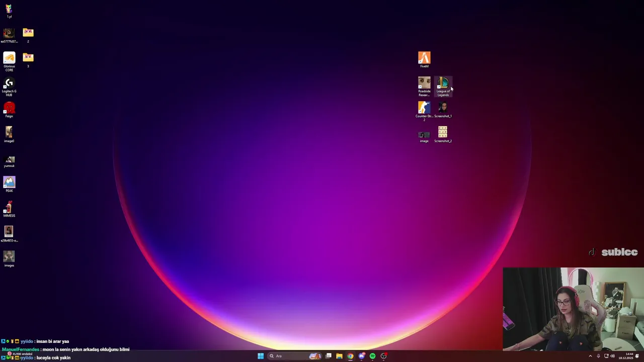Open the volume tray icon
The height and width of the screenshot is (362, 644).
612,356
